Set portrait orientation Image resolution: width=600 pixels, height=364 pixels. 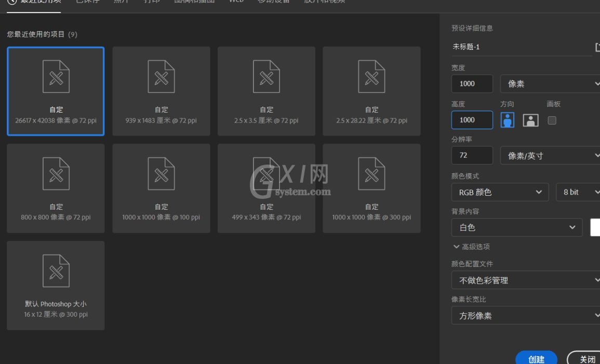point(508,120)
